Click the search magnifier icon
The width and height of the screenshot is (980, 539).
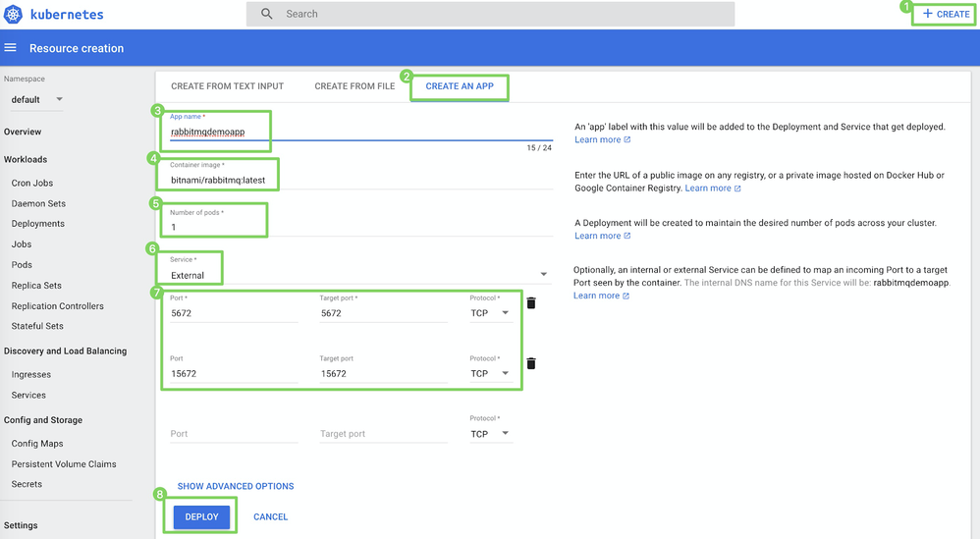(x=267, y=14)
